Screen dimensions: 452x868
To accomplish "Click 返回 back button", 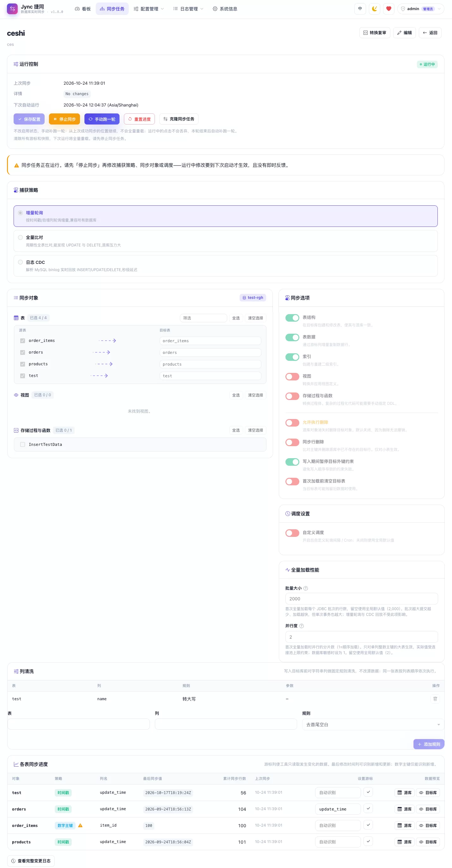I will click(x=430, y=33).
